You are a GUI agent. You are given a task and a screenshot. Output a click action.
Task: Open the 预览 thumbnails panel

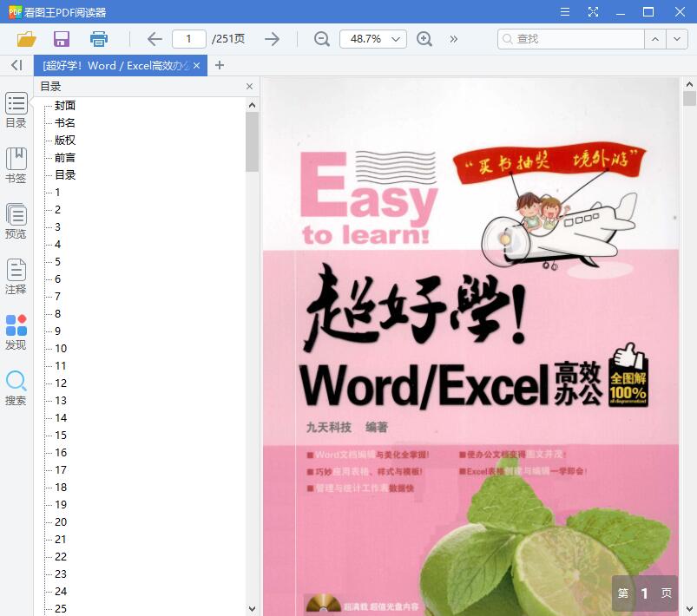16,221
